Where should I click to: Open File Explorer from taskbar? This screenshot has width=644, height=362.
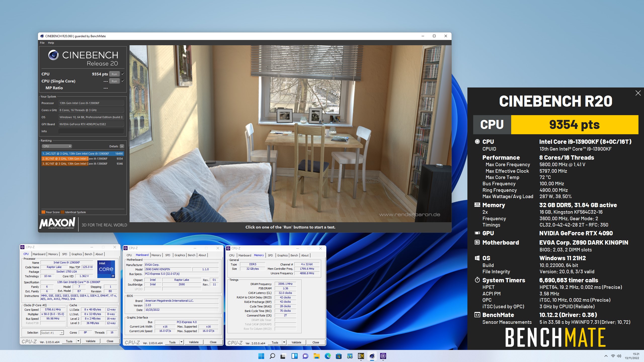point(316,356)
